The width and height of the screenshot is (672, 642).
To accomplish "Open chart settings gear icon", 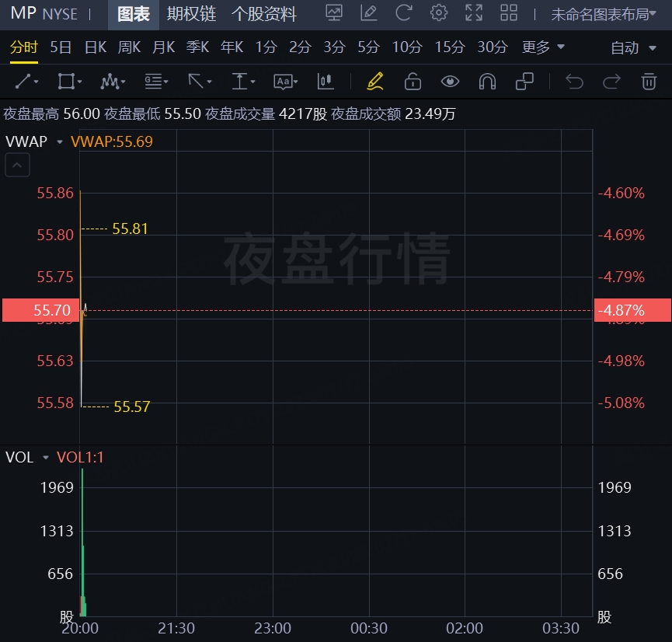I will pyautogui.click(x=439, y=13).
